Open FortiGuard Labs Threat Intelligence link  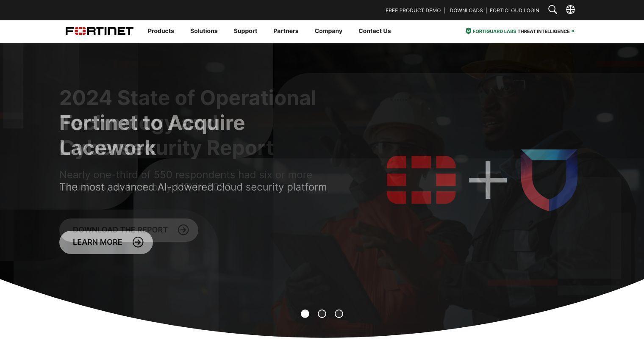point(520,31)
